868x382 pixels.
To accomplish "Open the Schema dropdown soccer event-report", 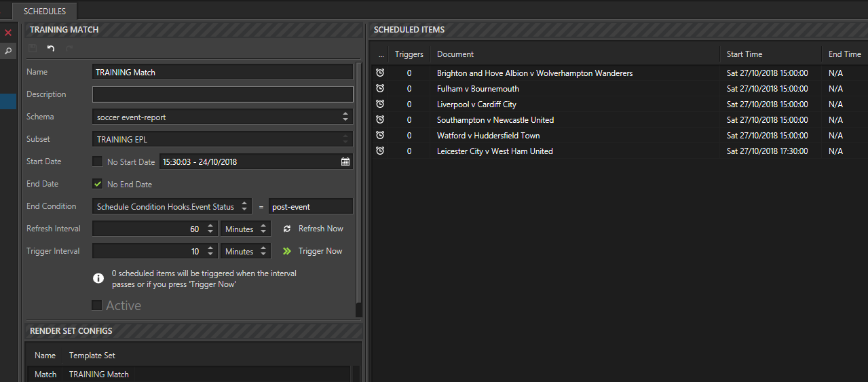I will 223,117.
